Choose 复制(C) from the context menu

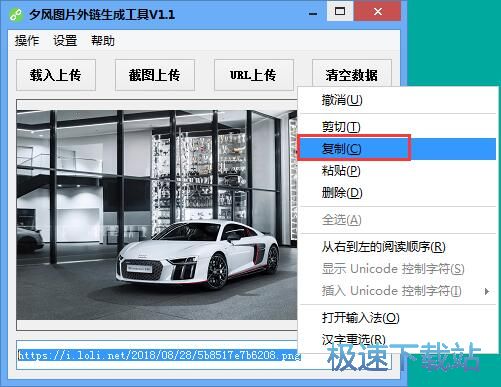click(397, 149)
